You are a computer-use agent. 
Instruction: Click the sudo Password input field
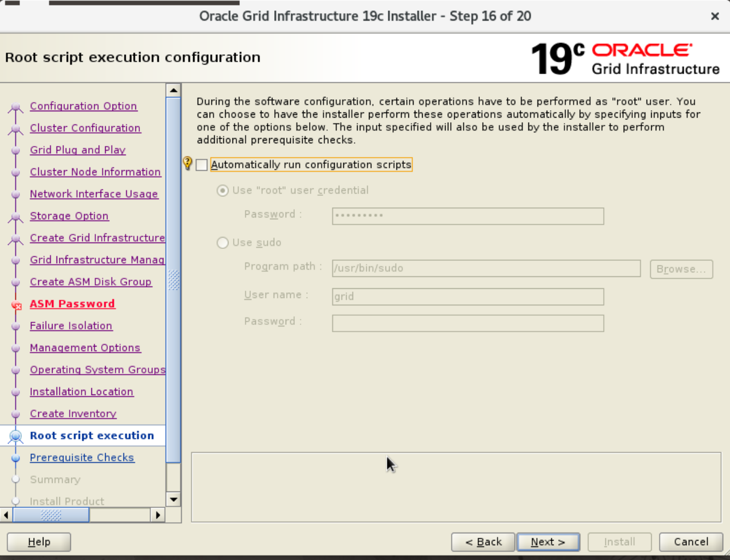(x=468, y=323)
